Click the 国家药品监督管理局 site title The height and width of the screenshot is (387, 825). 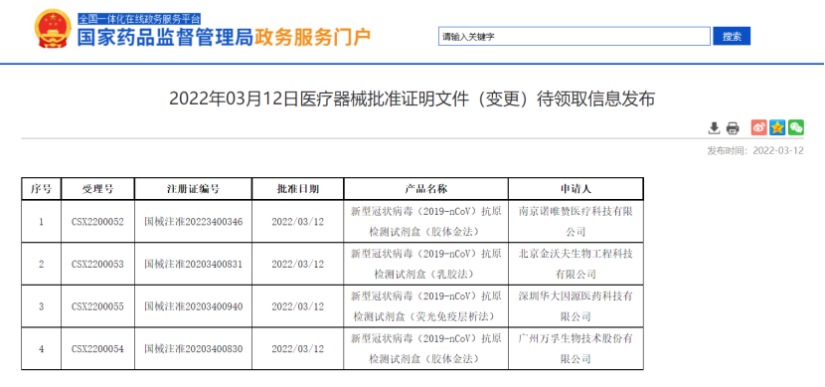166,37
